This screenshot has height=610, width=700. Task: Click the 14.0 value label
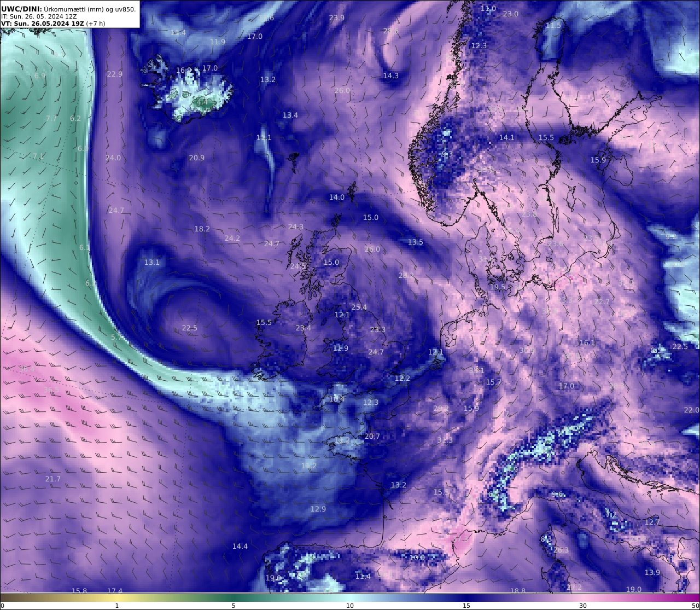pyautogui.click(x=336, y=197)
